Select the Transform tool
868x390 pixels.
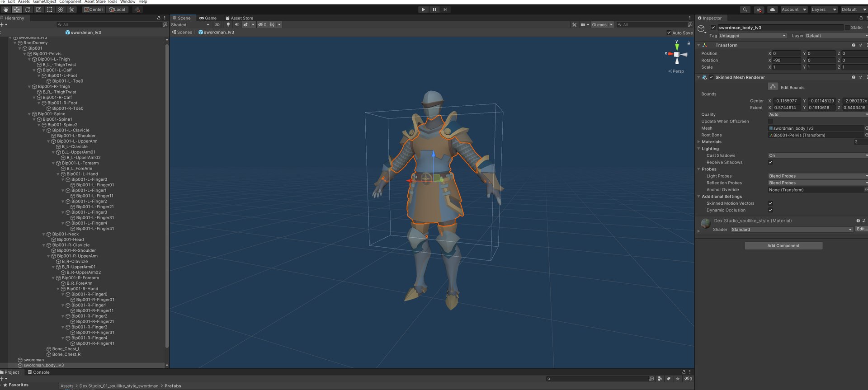(x=60, y=9)
